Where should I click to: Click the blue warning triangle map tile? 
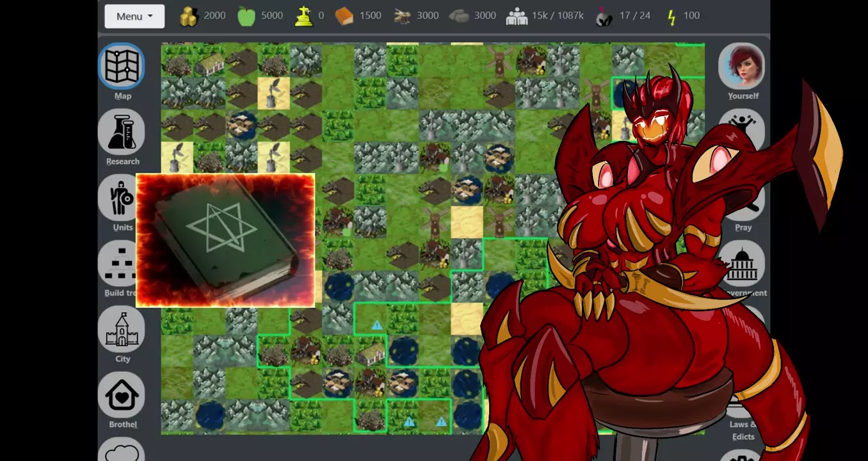pyautogui.click(x=377, y=325)
